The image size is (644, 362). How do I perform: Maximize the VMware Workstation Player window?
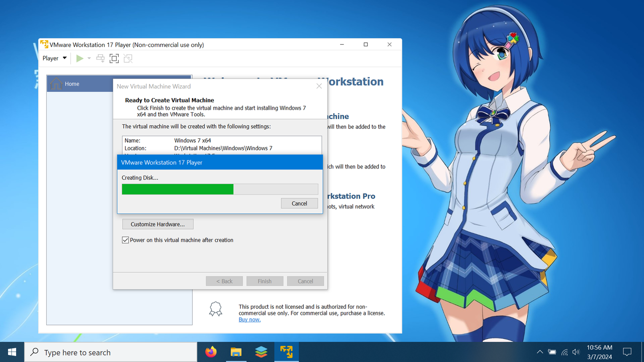tap(366, 44)
